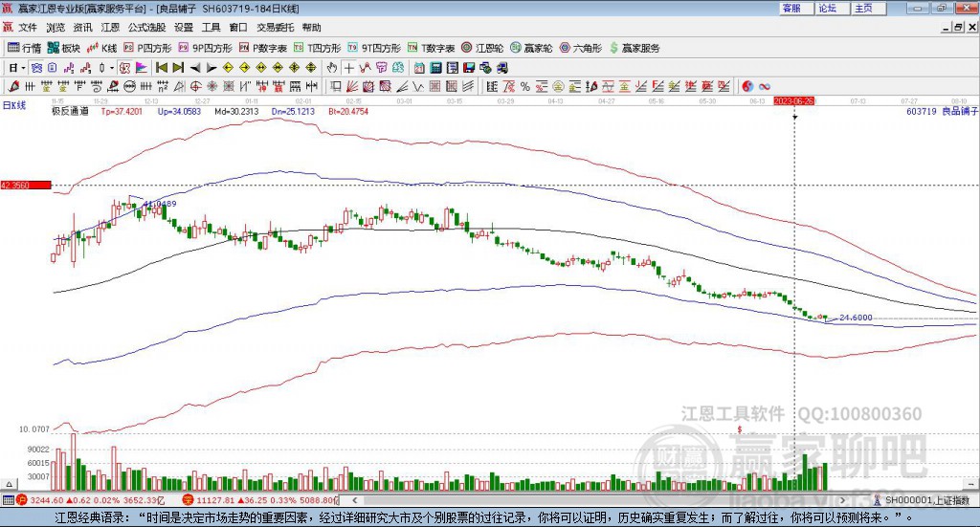
Task: Open the 工具 menu
Action: pos(211,28)
